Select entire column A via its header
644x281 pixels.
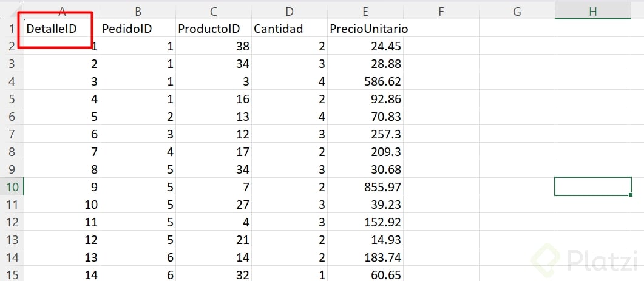coord(62,11)
